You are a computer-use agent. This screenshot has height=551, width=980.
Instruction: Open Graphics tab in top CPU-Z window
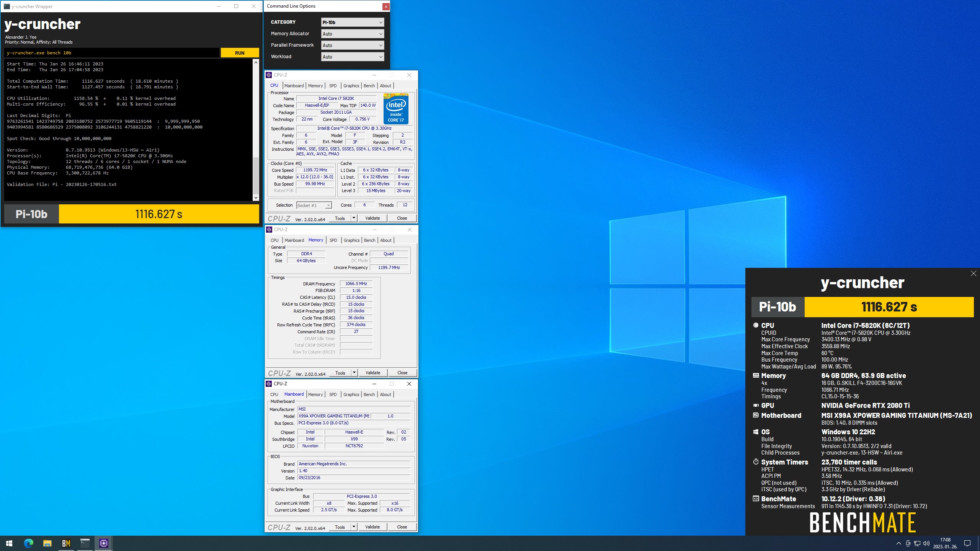pos(351,86)
